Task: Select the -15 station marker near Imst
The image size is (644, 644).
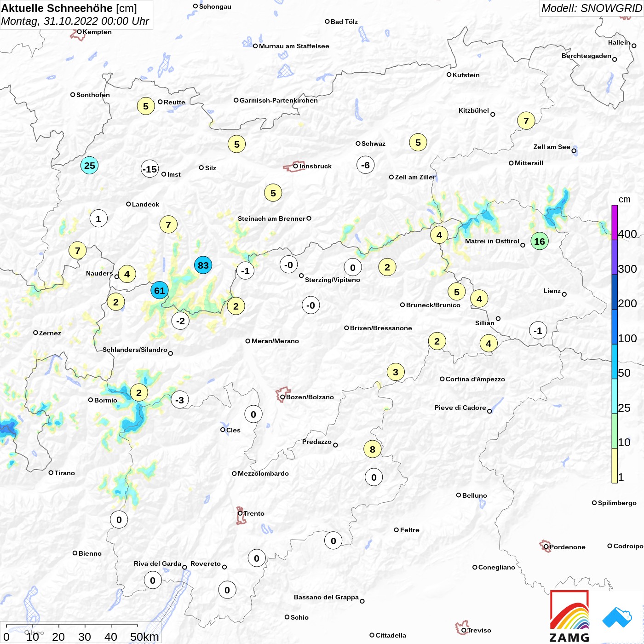Action: 150,169
